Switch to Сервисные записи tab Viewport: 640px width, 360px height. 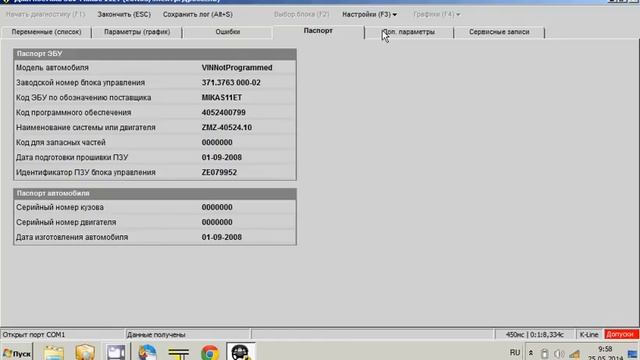[x=499, y=32]
